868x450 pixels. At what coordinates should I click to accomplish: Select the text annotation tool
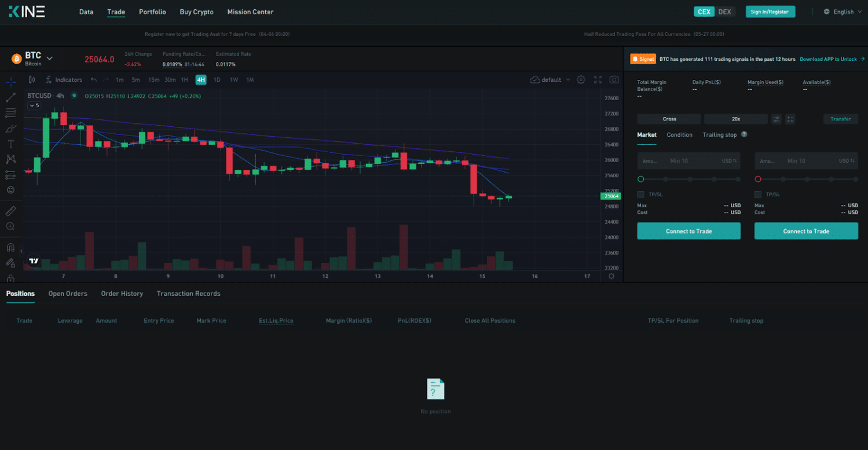10,144
